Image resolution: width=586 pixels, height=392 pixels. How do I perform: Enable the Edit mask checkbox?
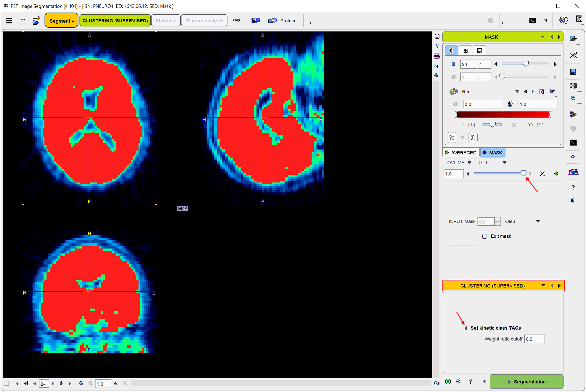485,236
